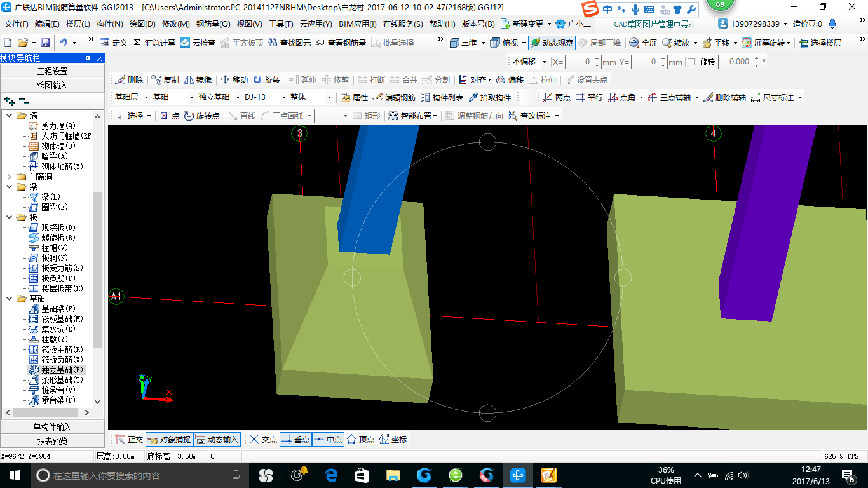Toggle 垂点 perpendicular snap
Viewport: 868px width, 488px height.
pyautogui.click(x=295, y=439)
